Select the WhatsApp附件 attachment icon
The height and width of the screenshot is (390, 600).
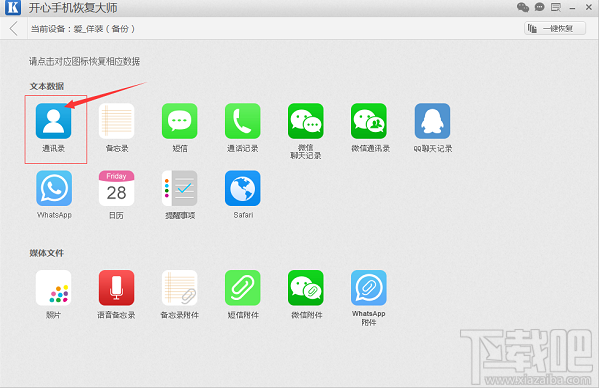click(369, 288)
